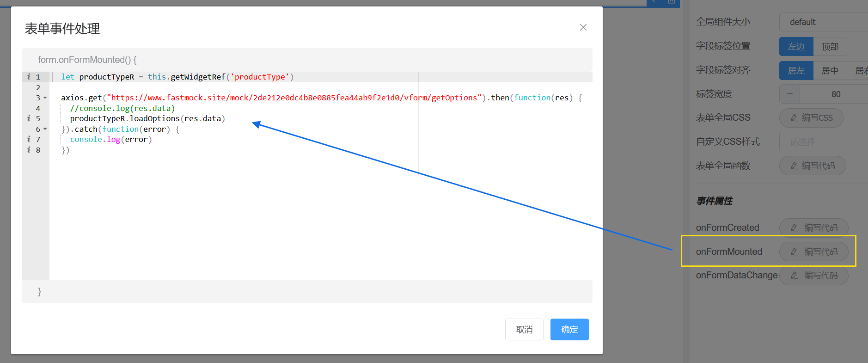The image size is (868, 363).
Task: Click the pencil icon beside onFormDataChange
Action: click(x=794, y=276)
